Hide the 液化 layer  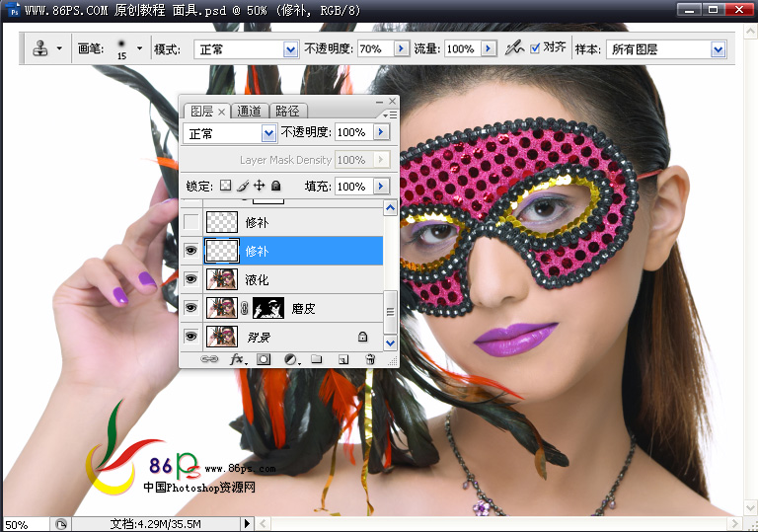click(191, 279)
